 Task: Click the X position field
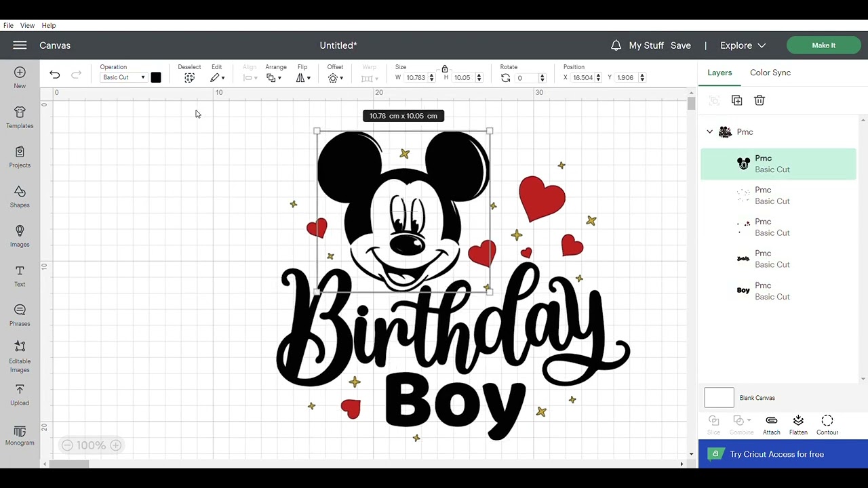(x=583, y=78)
